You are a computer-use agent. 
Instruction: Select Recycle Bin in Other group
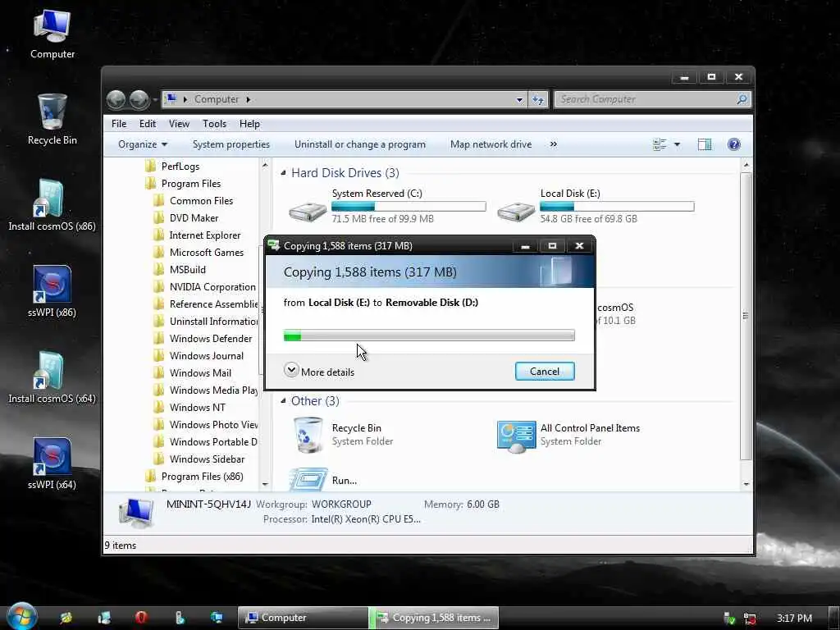(308, 435)
